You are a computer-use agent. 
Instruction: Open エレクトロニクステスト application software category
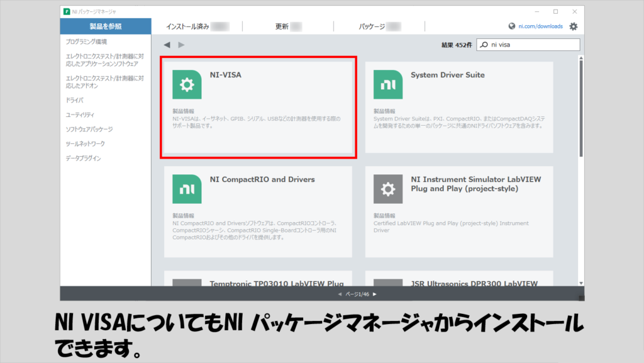pos(105,60)
